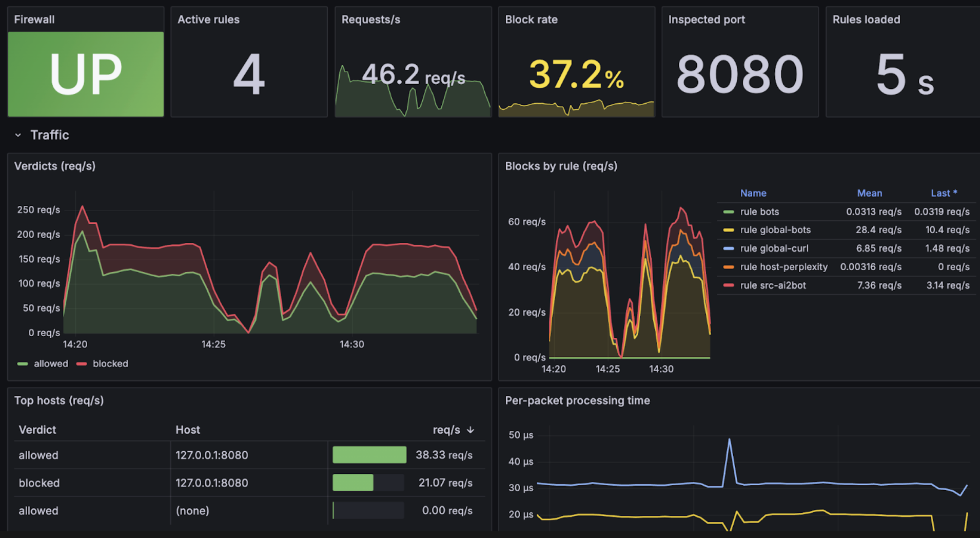980x538 pixels.
Task: Click the 37.2% block rate value
Action: click(576, 74)
